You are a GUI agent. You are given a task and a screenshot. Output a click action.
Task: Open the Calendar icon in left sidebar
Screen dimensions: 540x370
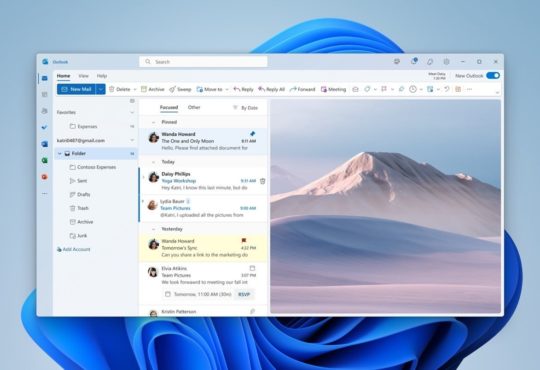44,94
